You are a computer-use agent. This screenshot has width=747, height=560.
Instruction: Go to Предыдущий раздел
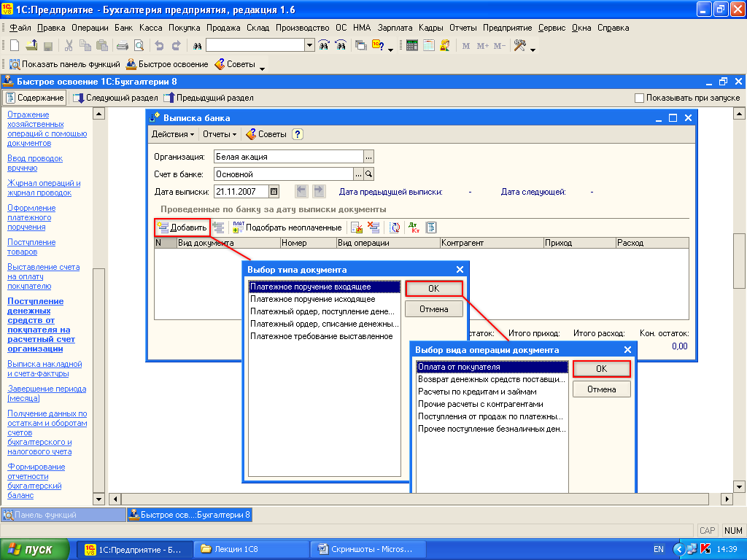coord(208,98)
